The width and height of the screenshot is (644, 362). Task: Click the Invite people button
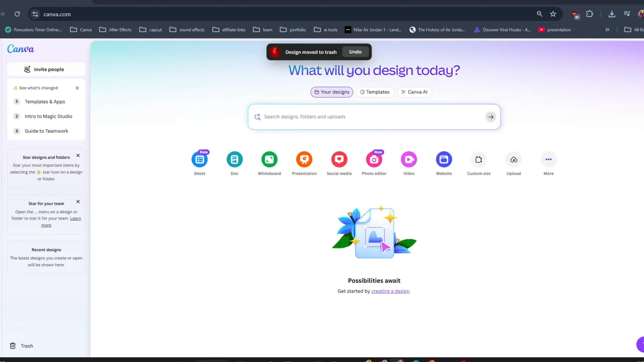tap(46, 69)
